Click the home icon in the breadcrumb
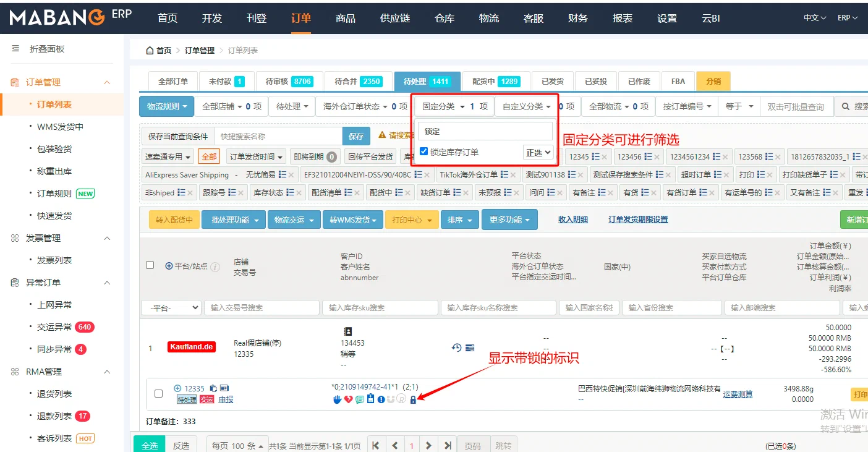The image size is (868, 452). (x=150, y=51)
